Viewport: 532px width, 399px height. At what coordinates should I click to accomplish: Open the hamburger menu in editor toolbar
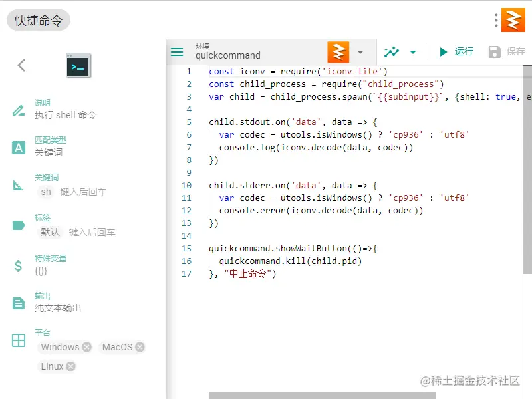(x=177, y=52)
